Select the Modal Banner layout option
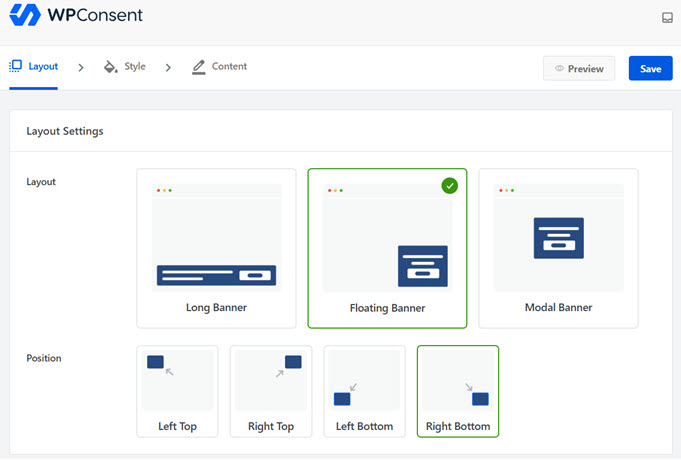Image resolution: width=681 pixels, height=460 pixels. (558, 307)
